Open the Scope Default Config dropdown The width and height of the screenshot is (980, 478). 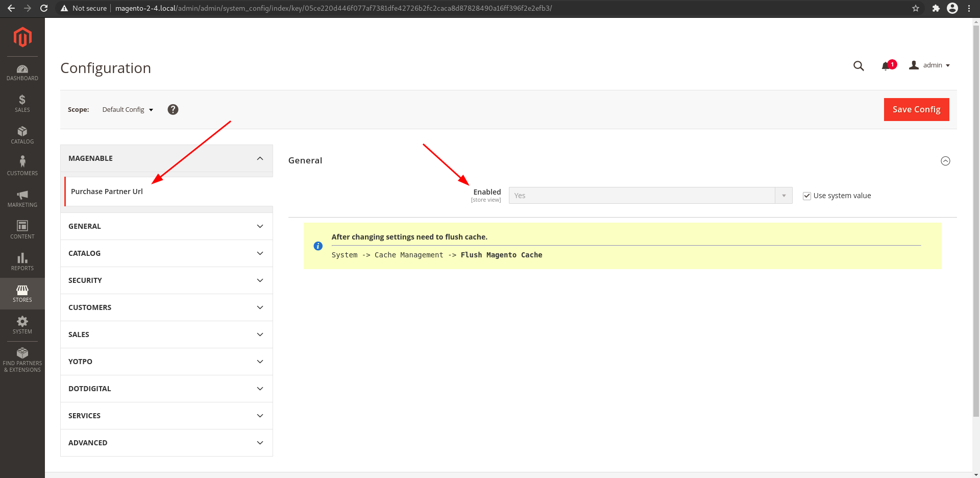[128, 110]
